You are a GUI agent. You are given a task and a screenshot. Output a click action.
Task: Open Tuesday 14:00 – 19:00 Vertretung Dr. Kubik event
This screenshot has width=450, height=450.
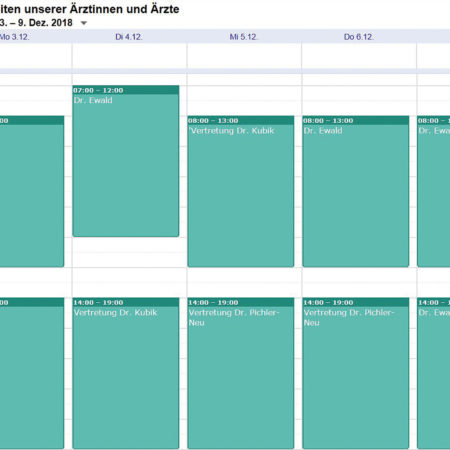pos(126,373)
